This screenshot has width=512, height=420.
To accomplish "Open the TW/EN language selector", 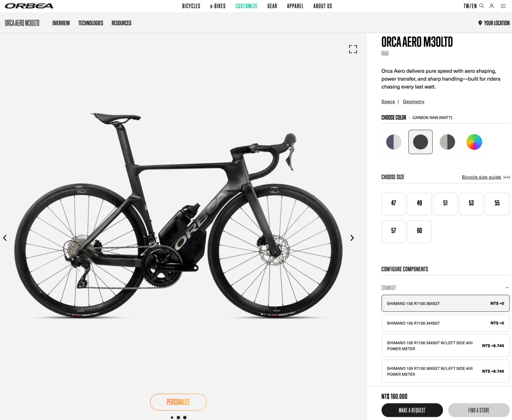I will point(470,6).
